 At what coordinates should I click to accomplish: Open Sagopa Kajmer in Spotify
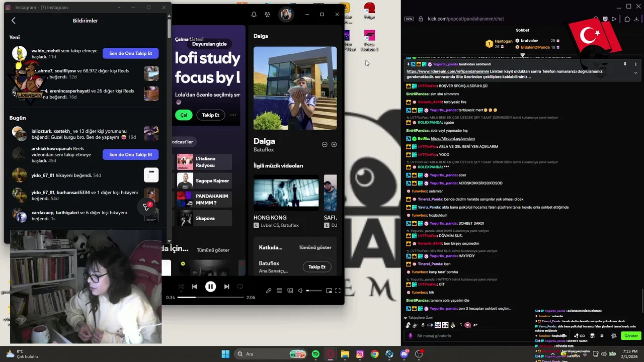click(204, 180)
